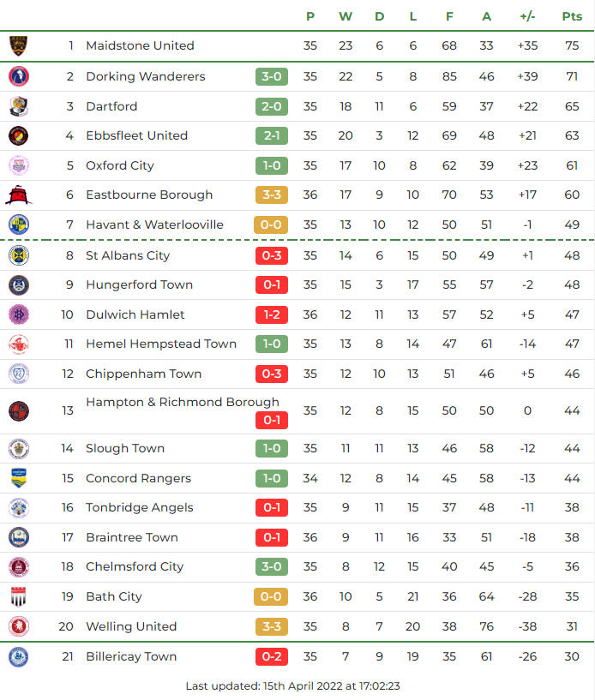The image size is (595, 700).
Task: Select the Hampton & Richmond Borough name
Action: pos(183,402)
